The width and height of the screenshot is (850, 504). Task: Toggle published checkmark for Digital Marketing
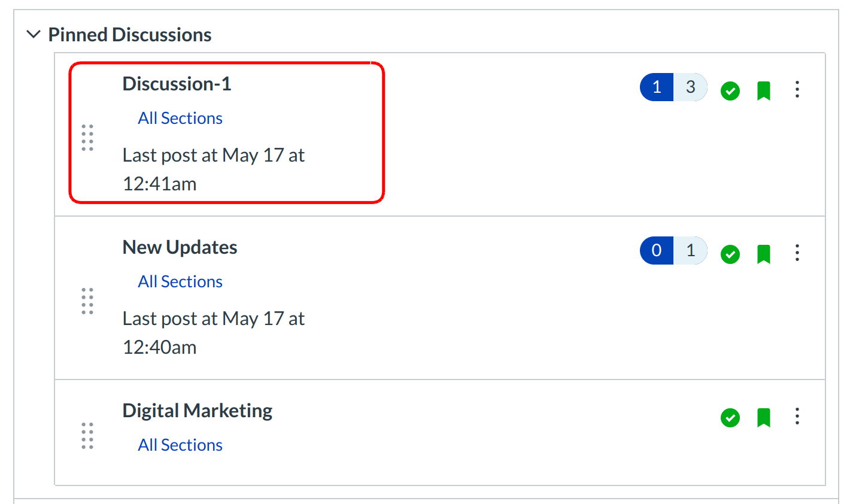(x=730, y=418)
